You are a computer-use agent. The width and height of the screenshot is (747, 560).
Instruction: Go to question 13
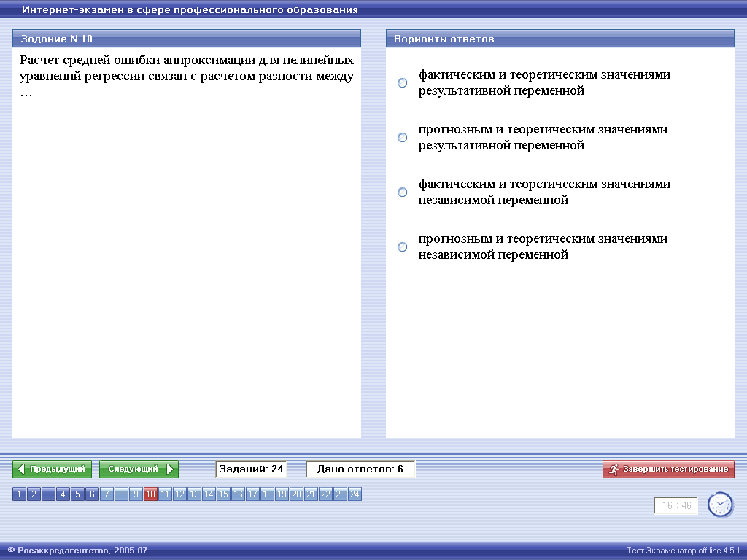(x=194, y=494)
